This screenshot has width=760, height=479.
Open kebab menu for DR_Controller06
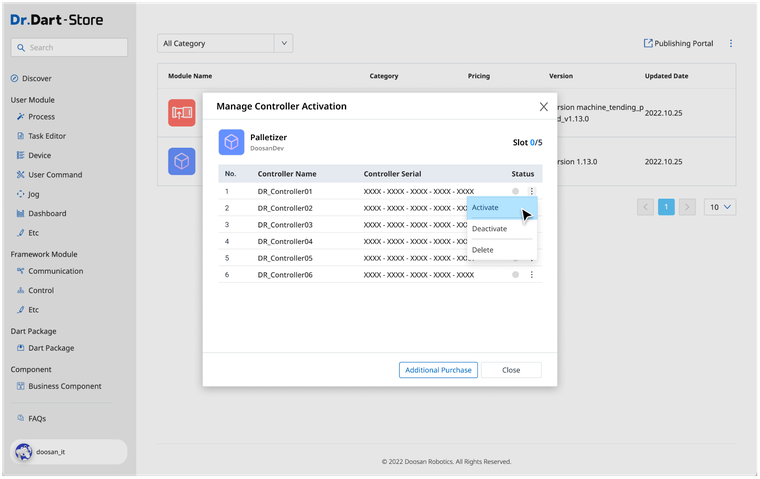[531, 275]
